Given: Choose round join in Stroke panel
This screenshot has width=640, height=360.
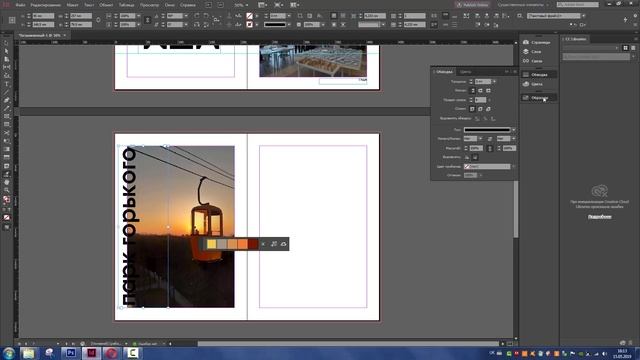Looking at the screenshot, I should (x=480, y=109).
